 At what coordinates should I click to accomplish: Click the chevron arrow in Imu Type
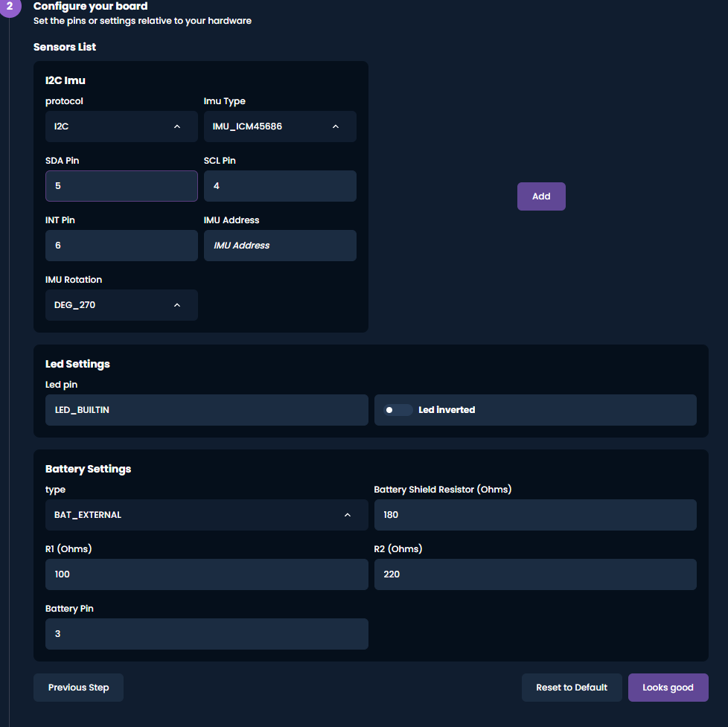coord(336,126)
